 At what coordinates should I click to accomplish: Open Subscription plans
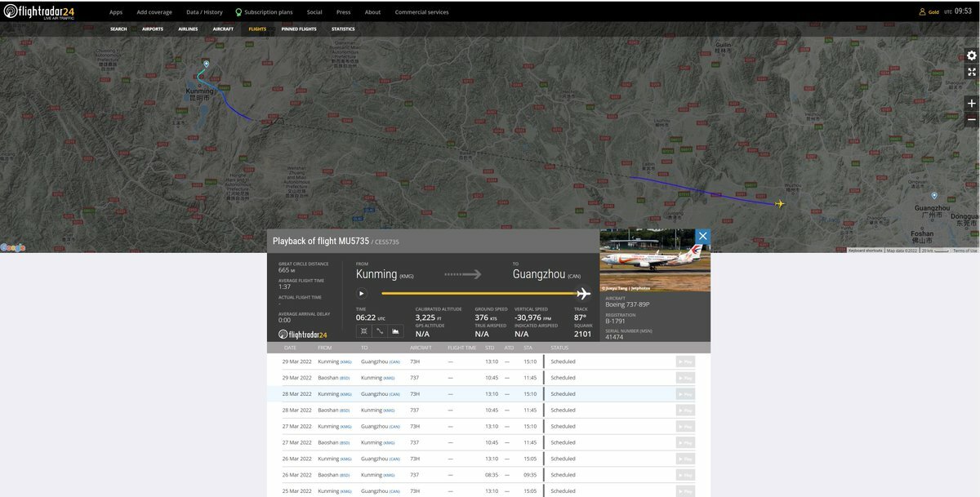tap(264, 12)
